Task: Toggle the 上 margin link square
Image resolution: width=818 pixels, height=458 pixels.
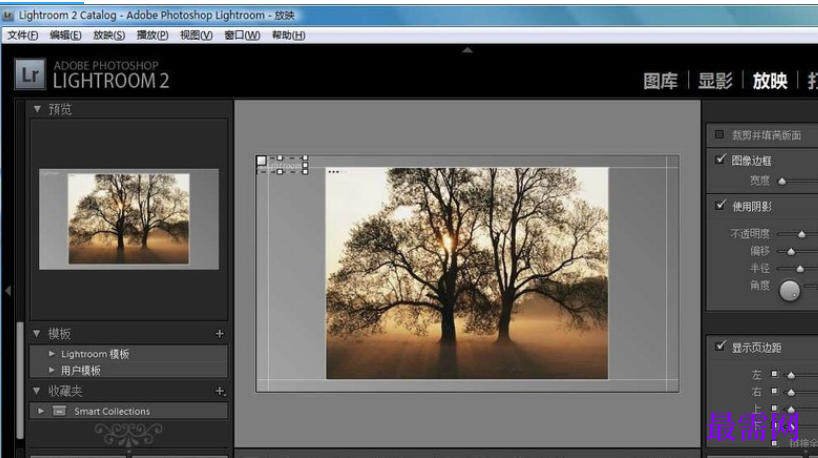Action: (x=774, y=408)
